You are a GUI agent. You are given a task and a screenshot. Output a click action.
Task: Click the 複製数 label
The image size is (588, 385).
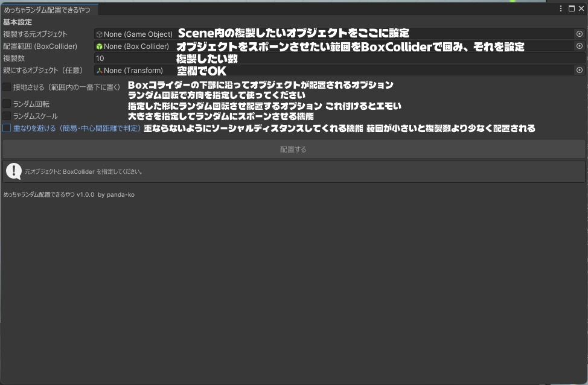[x=14, y=58]
